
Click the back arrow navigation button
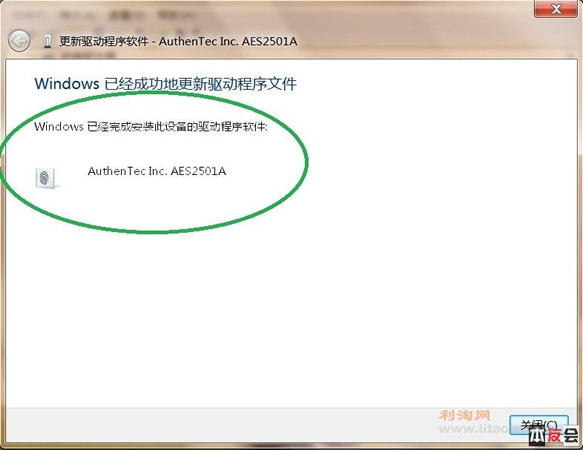19,41
